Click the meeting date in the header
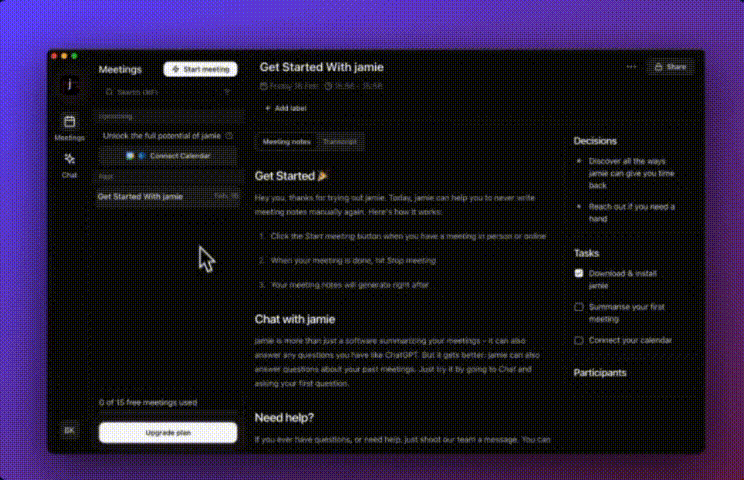This screenshot has width=744, height=480. [289, 86]
